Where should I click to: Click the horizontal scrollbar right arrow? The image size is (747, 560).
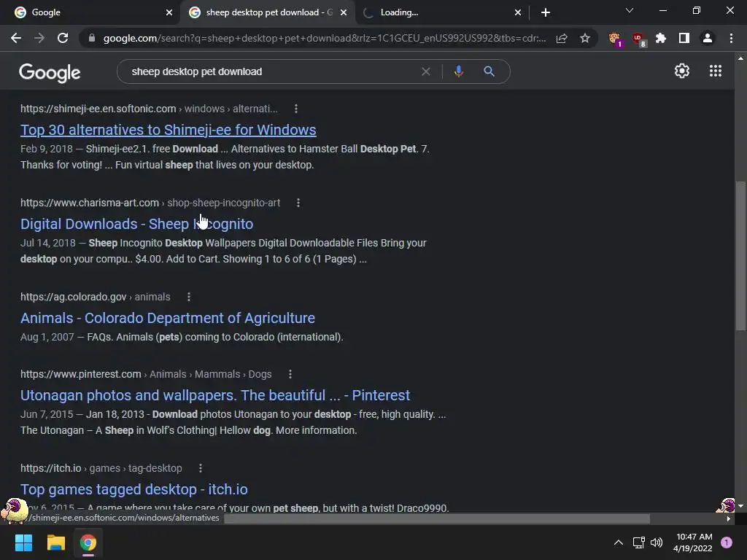pyautogui.click(x=729, y=518)
